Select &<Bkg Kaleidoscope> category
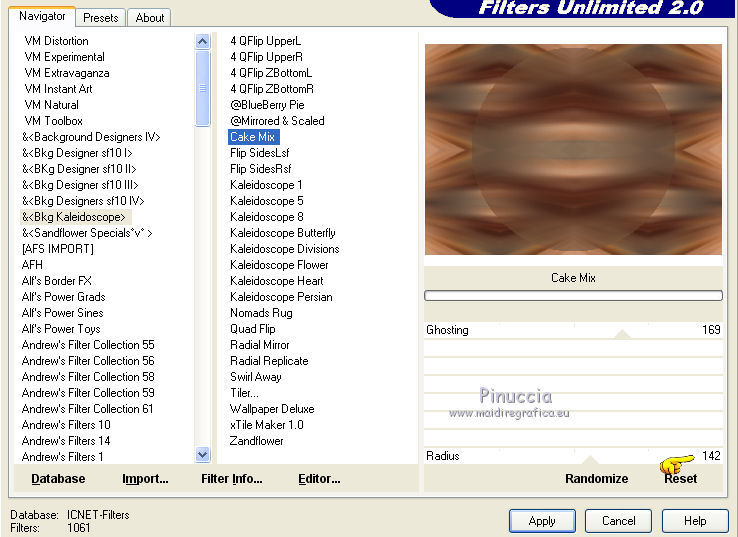 pyautogui.click(x=74, y=217)
